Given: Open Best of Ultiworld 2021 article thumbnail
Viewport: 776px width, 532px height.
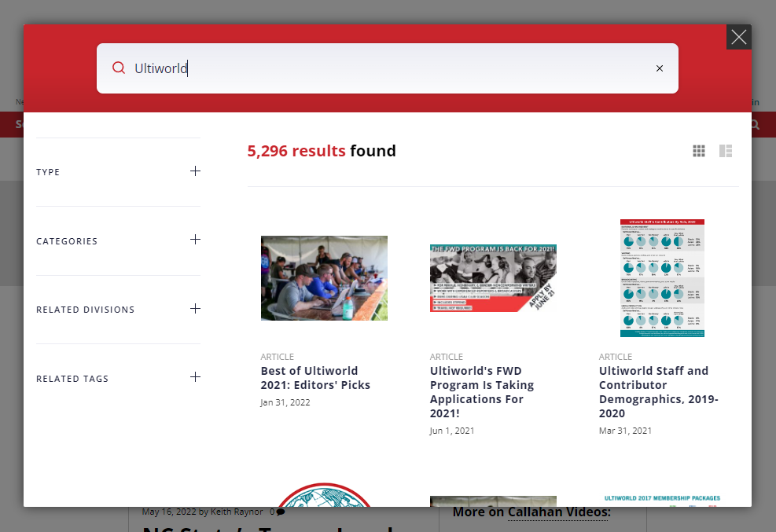Looking at the screenshot, I should [324, 278].
